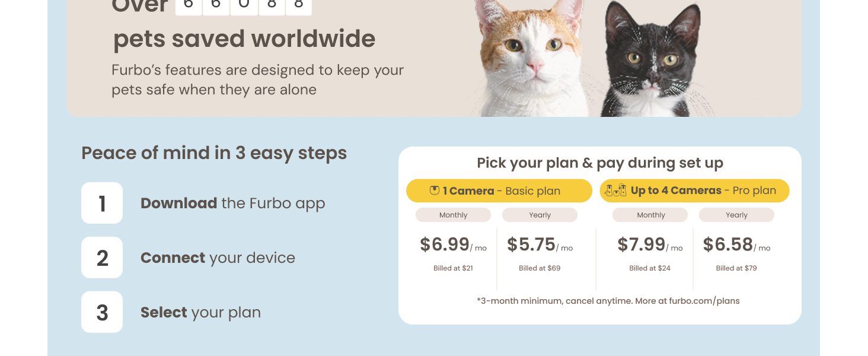Screen dimensions: 868x356
Task: Click the multiple cameras icon in Pro plan
Action: [615, 190]
